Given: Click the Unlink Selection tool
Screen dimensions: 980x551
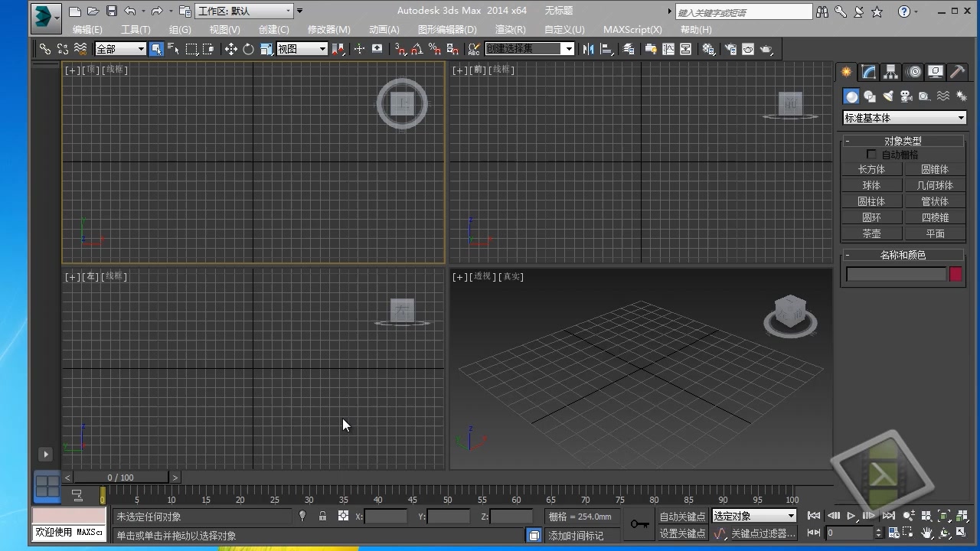Looking at the screenshot, I should [x=63, y=49].
